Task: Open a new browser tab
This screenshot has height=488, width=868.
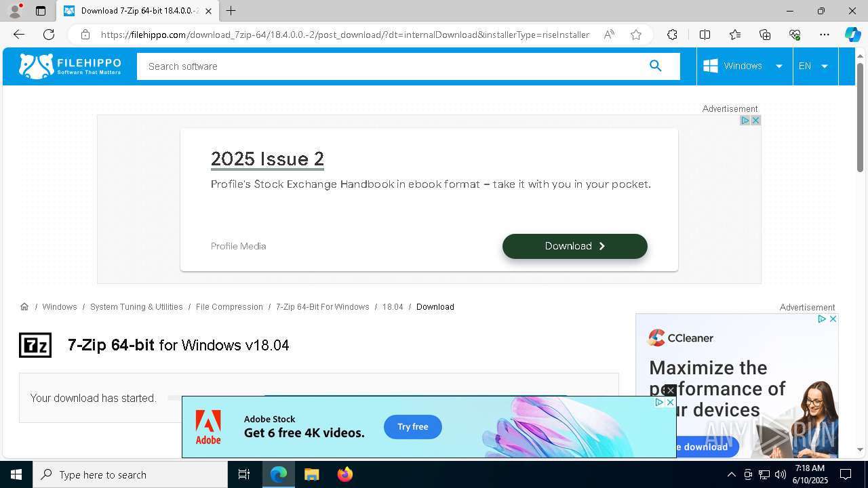Action: point(231,11)
